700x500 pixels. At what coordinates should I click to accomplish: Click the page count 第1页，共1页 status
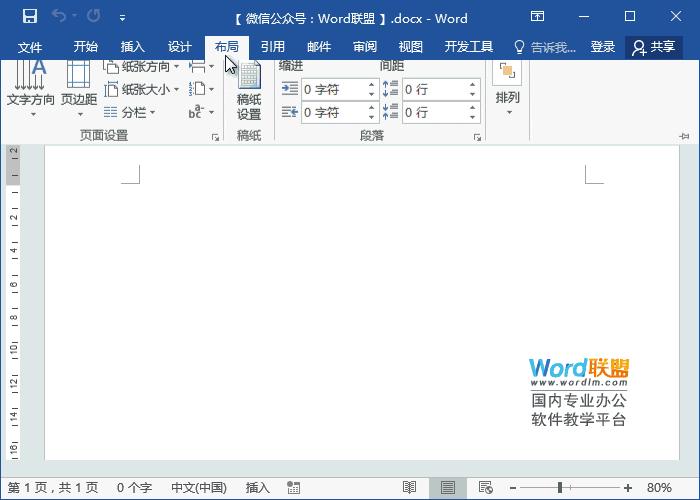[x=53, y=488]
